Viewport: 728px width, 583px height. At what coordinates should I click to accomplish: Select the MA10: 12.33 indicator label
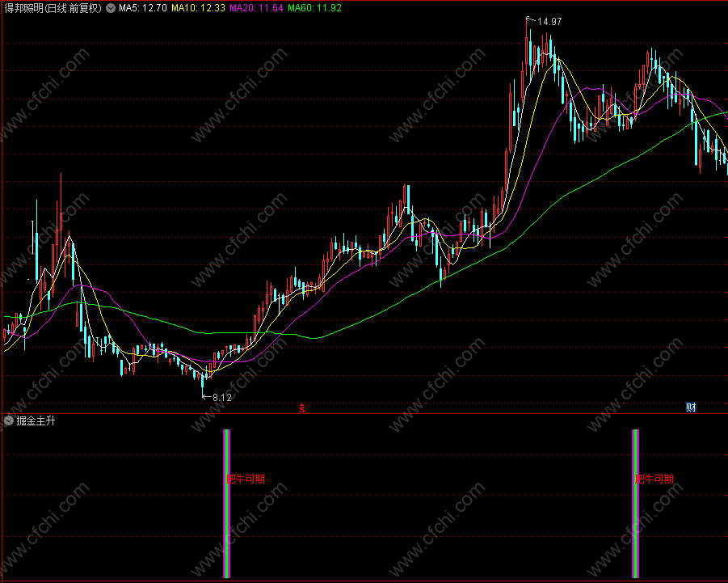pyautogui.click(x=198, y=8)
